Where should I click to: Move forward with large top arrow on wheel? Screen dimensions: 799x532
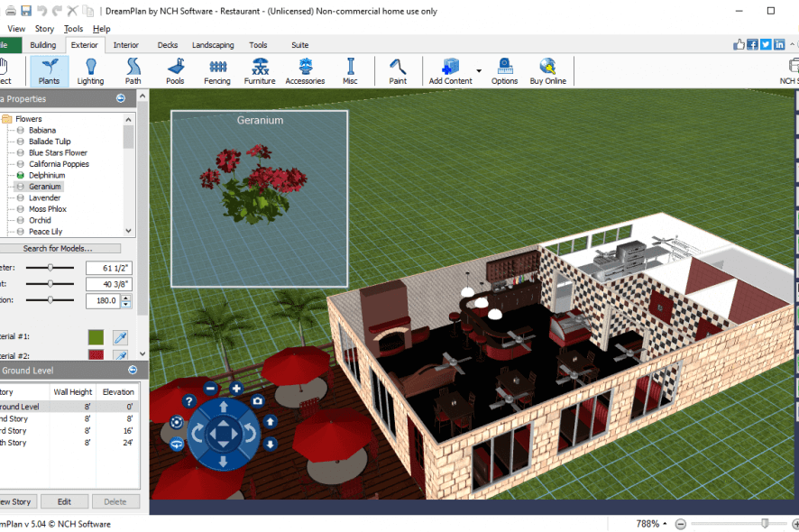[x=223, y=407]
